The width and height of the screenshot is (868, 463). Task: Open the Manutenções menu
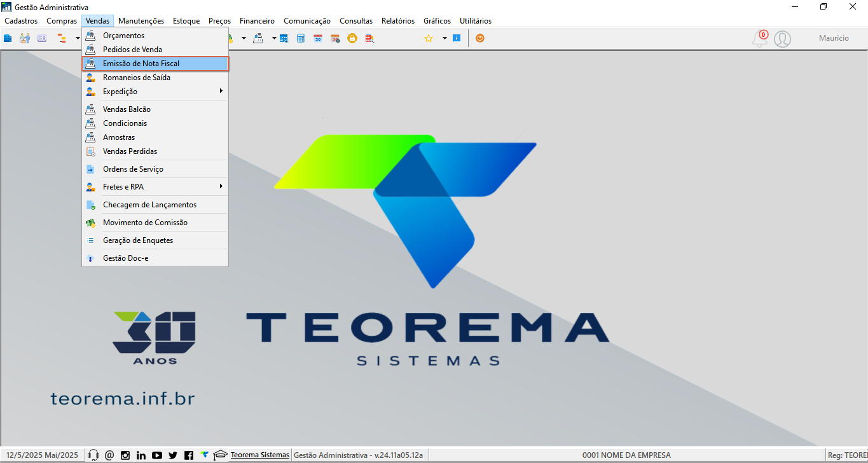pyautogui.click(x=141, y=21)
